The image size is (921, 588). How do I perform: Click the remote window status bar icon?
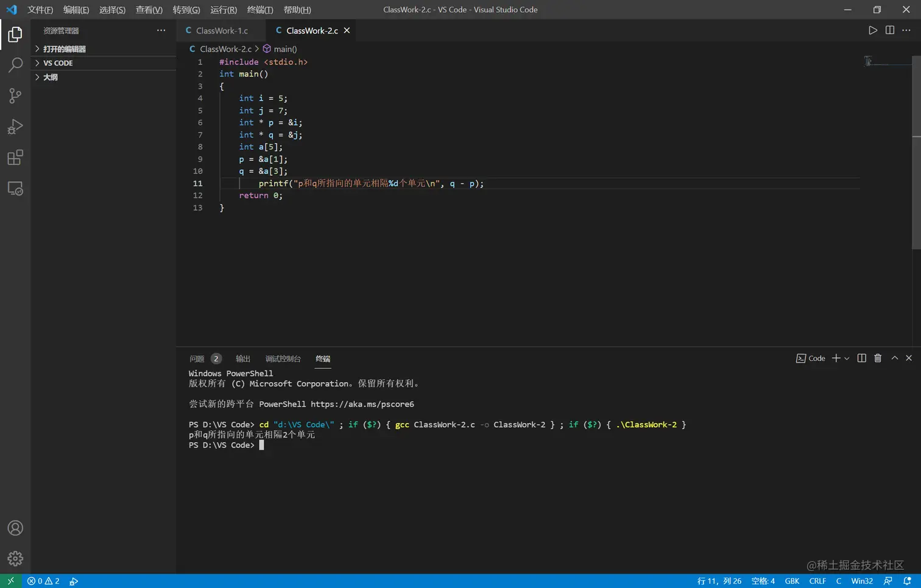click(10, 581)
